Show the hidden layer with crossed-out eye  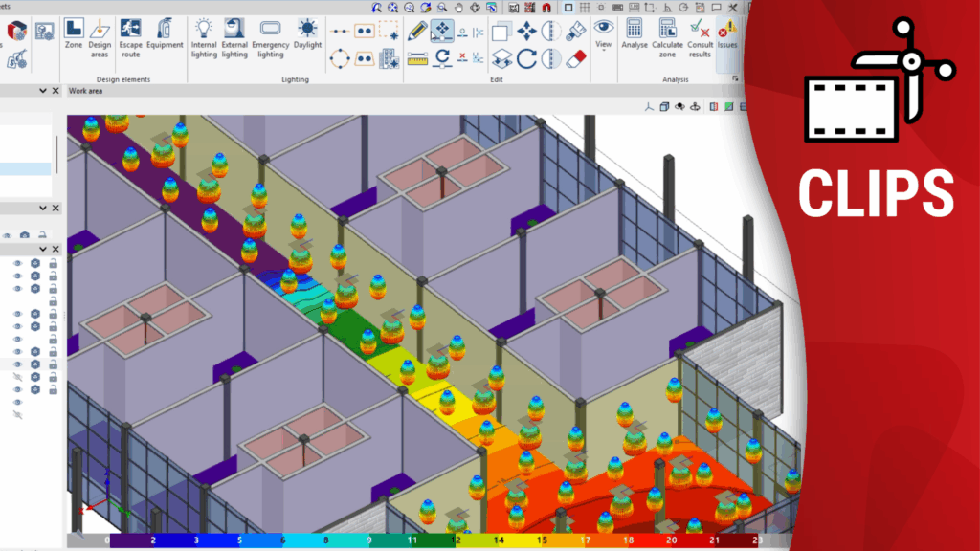17,377
